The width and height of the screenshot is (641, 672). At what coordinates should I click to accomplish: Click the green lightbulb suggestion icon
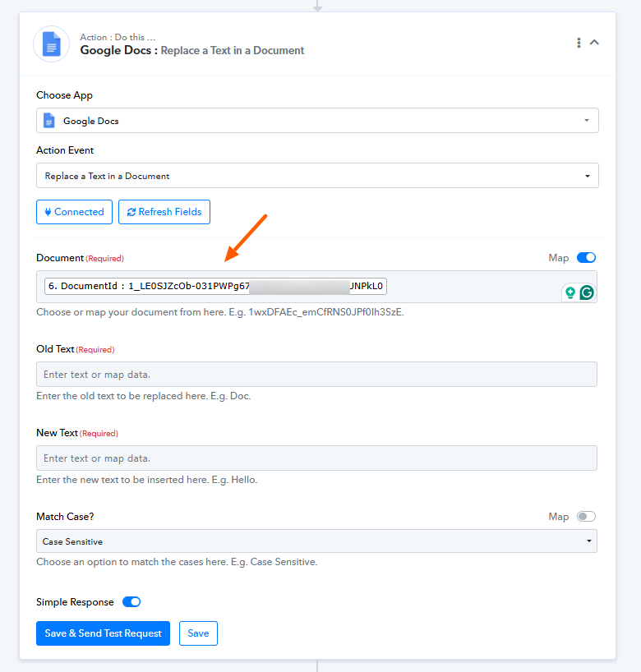(x=570, y=292)
